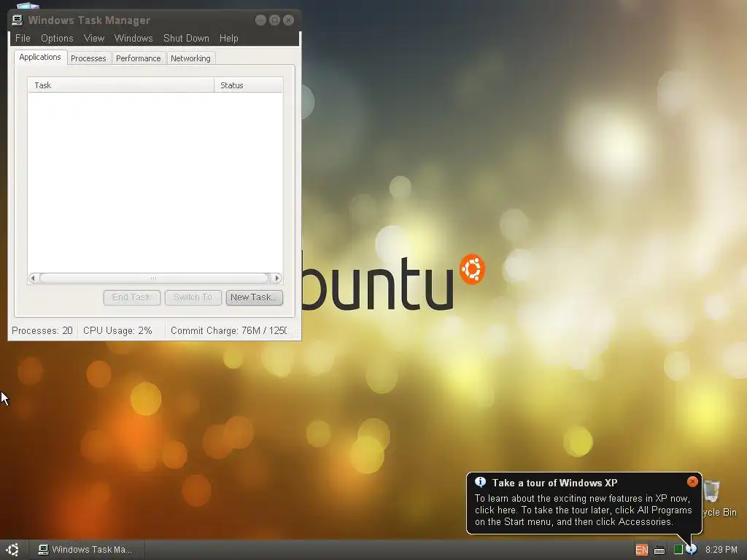
Task: Open the File menu
Action: 23,38
